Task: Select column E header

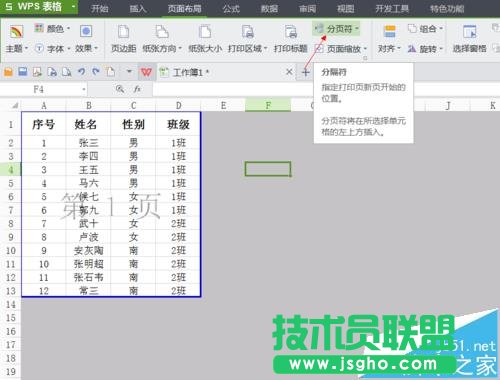Action: click(x=223, y=106)
